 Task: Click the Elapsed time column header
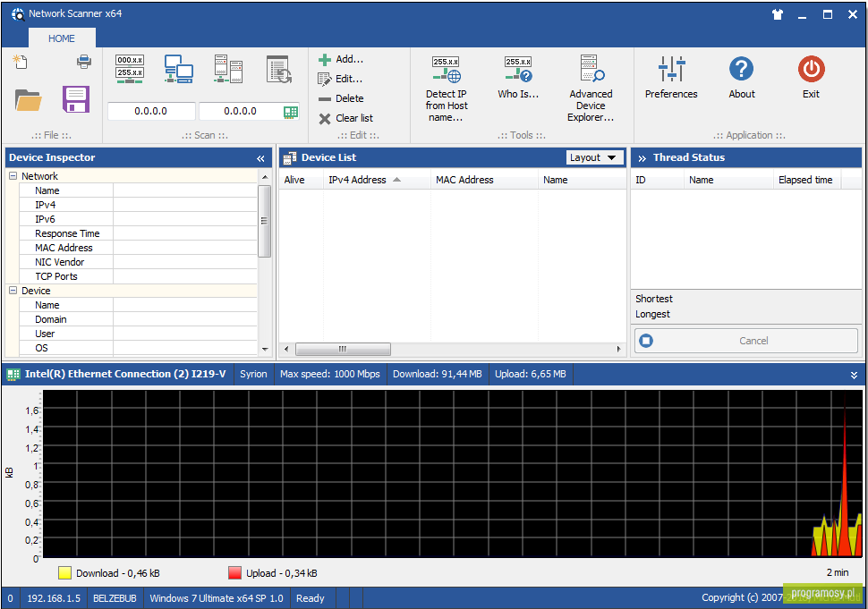(806, 180)
